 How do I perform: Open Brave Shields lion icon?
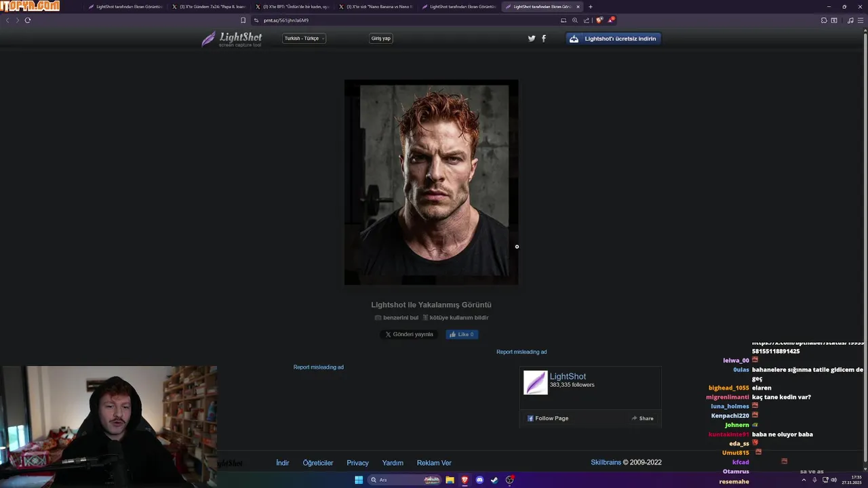pyautogui.click(x=599, y=20)
